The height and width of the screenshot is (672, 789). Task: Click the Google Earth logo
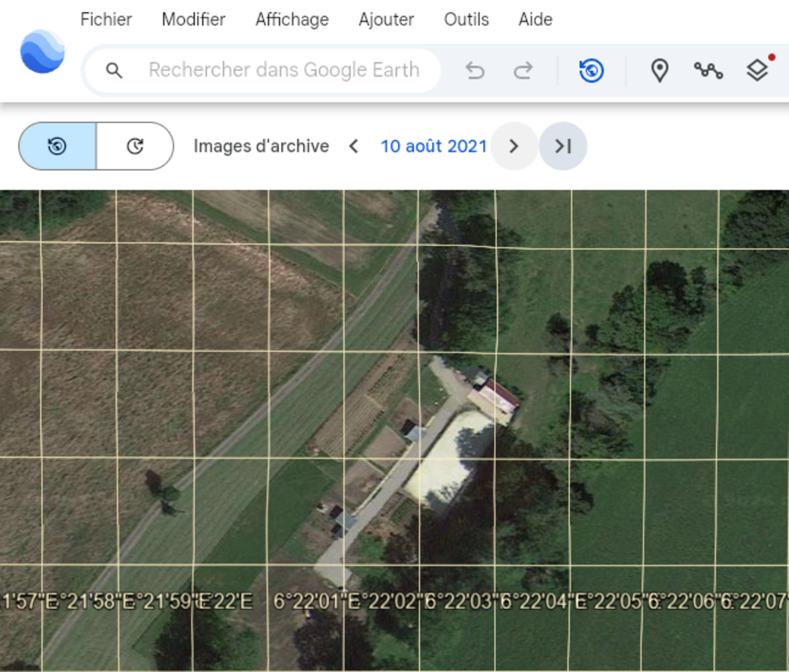(42, 52)
